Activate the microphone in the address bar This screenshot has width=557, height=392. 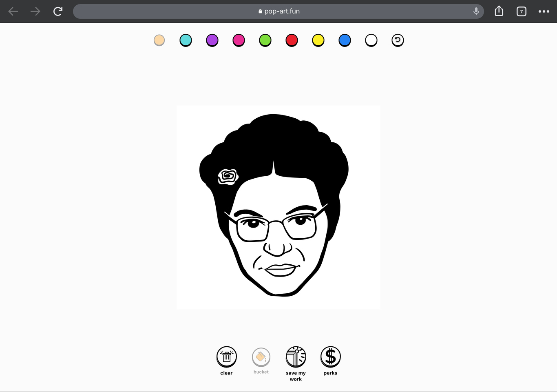(x=476, y=11)
